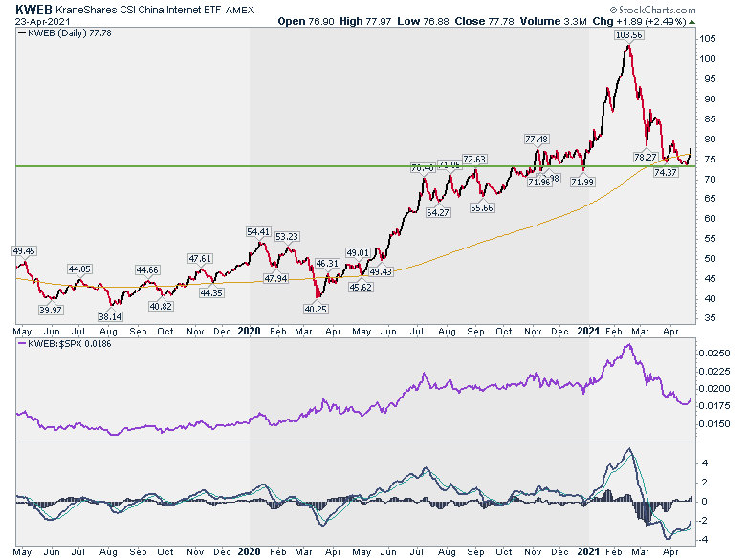Click the 49.43 price label
Screen dimensions: 746x560
click(x=381, y=271)
